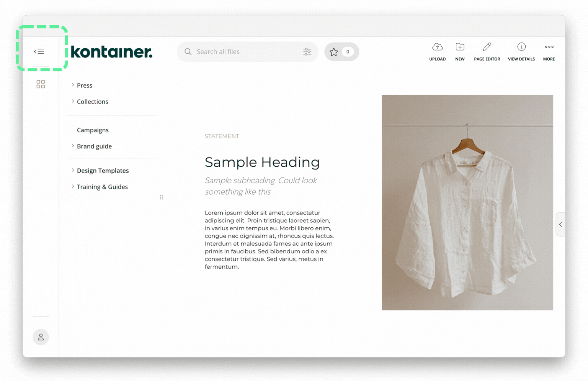The image size is (588, 381).
Task: Create a new item with New icon
Action: (460, 47)
